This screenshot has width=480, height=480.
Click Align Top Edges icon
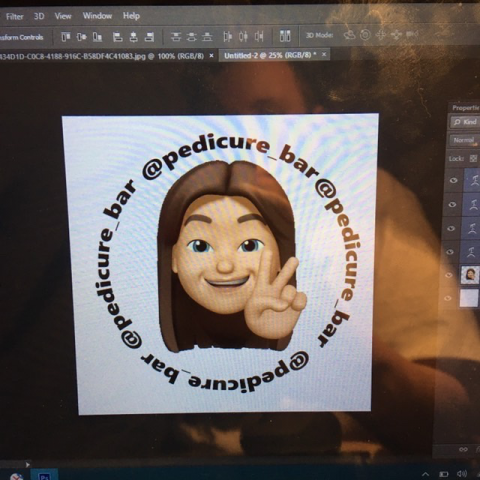66,37
